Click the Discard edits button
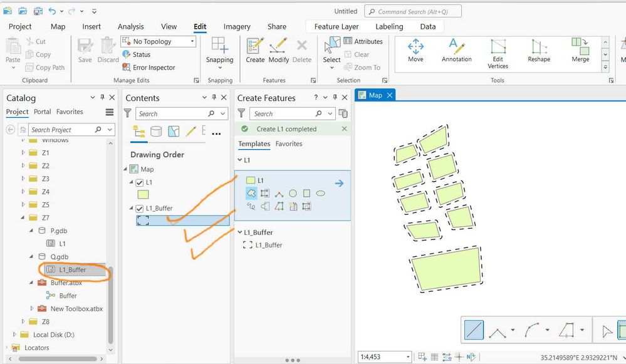626x364 pixels. point(108,51)
